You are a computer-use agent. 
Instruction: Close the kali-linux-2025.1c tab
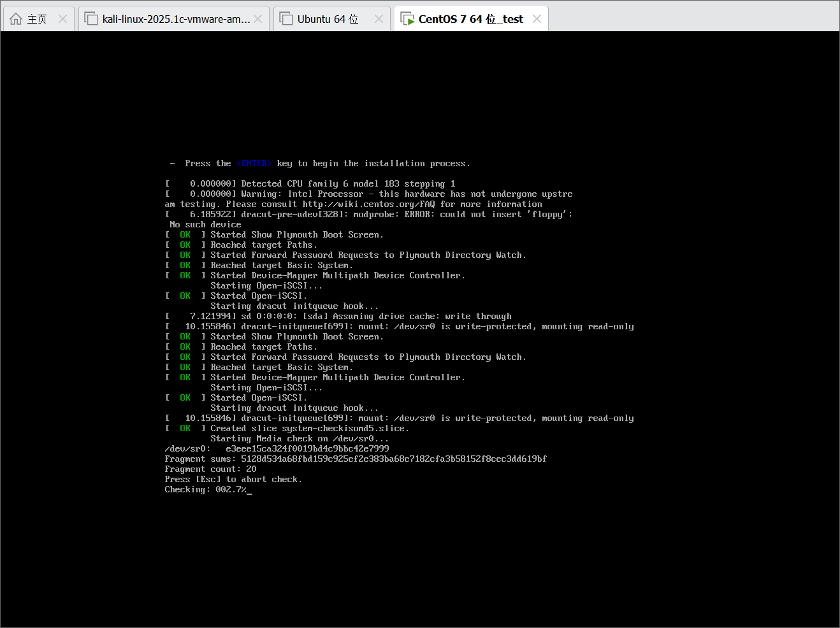(x=257, y=19)
